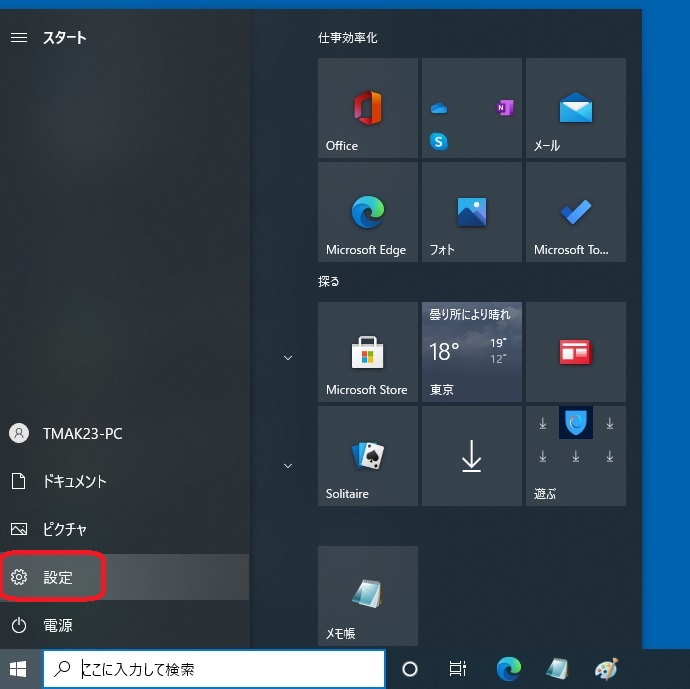
Task: Open the メール (Mail) tile
Action: tap(575, 108)
